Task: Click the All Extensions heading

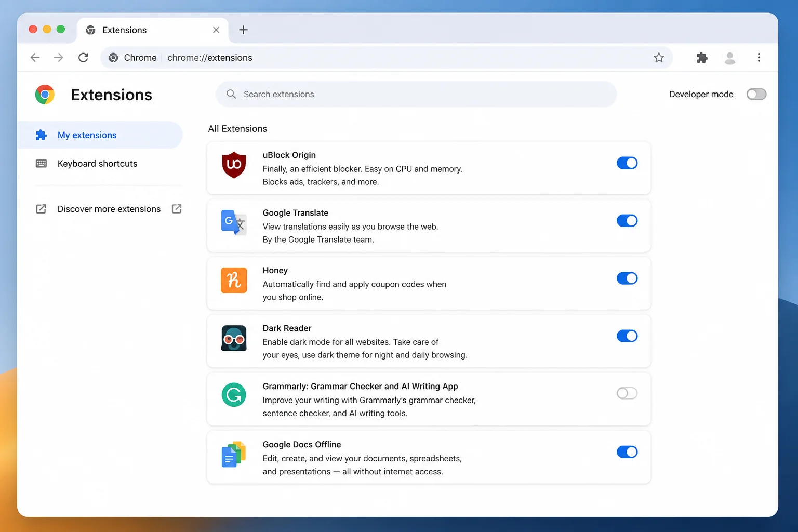Action: (237, 129)
